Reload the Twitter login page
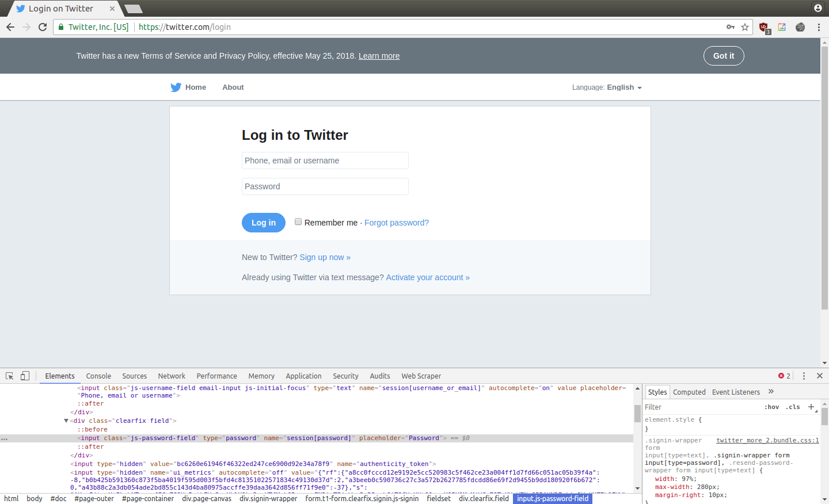Viewport: 829px width, 504px height. click(43, 27)
